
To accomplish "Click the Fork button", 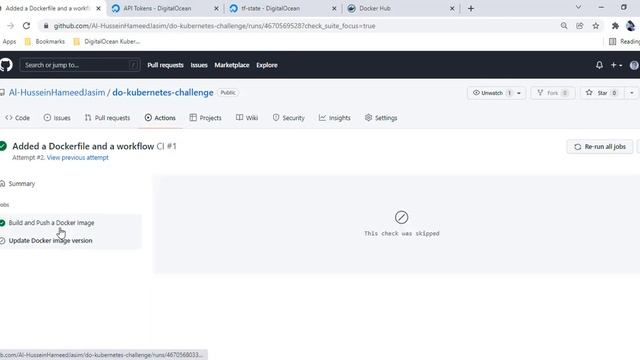I will [553, 93].
